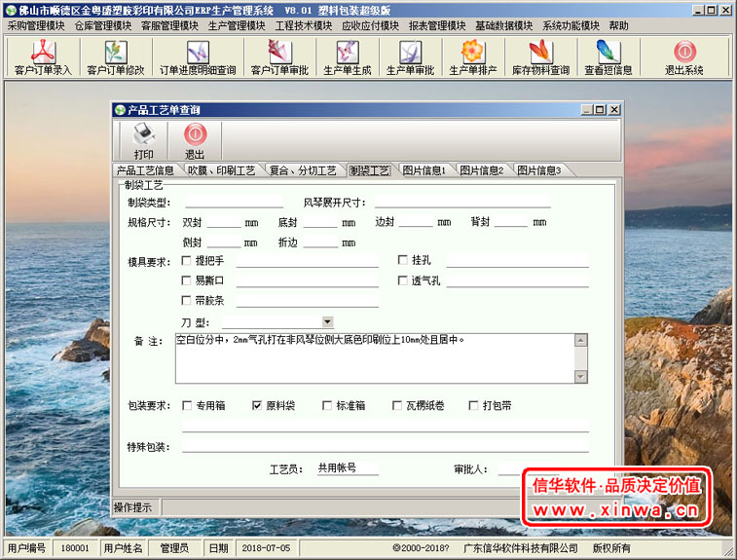Open 客户订单修改 from the toolbar
The image size is (737, 560).
[115, 56]
